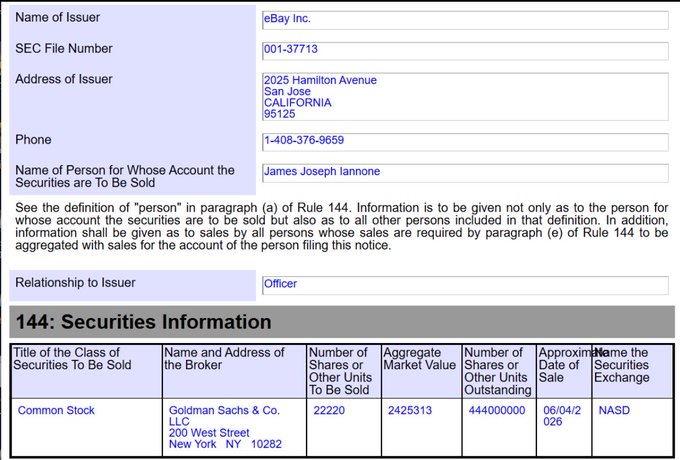The height and width of the screenshot is (460, 680).
Task: Click the 'SEC File Number' label
Action: pyautogui.click(x=64, y=48)
